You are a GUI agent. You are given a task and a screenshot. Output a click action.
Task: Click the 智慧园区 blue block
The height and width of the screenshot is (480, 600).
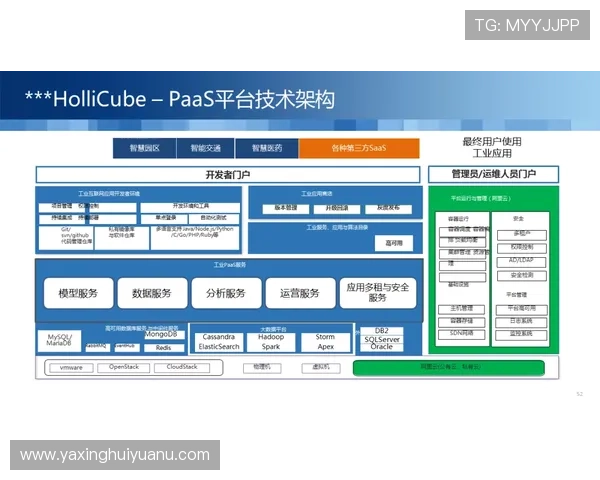click(x=144, y=148)
